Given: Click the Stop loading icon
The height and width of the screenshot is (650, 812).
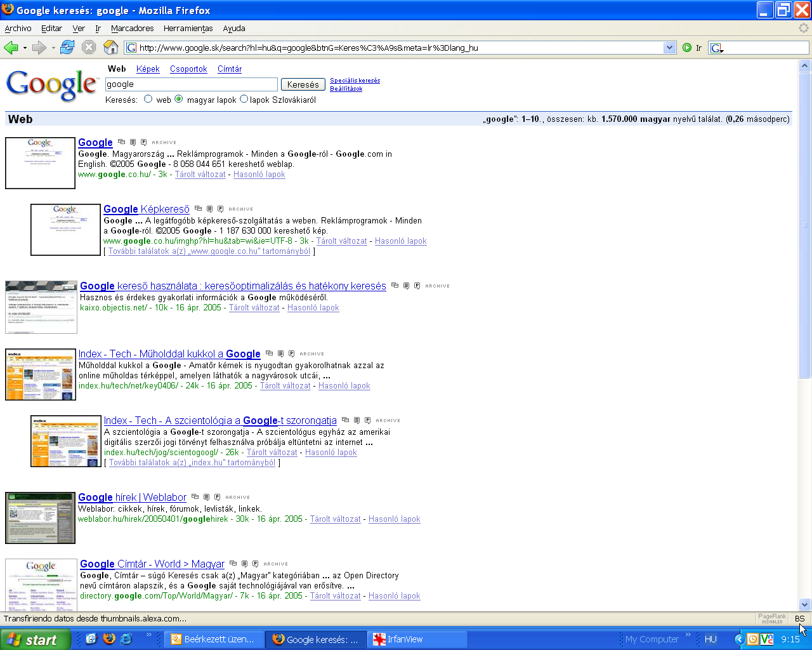Looking at the screenshot, I should 89,48.
